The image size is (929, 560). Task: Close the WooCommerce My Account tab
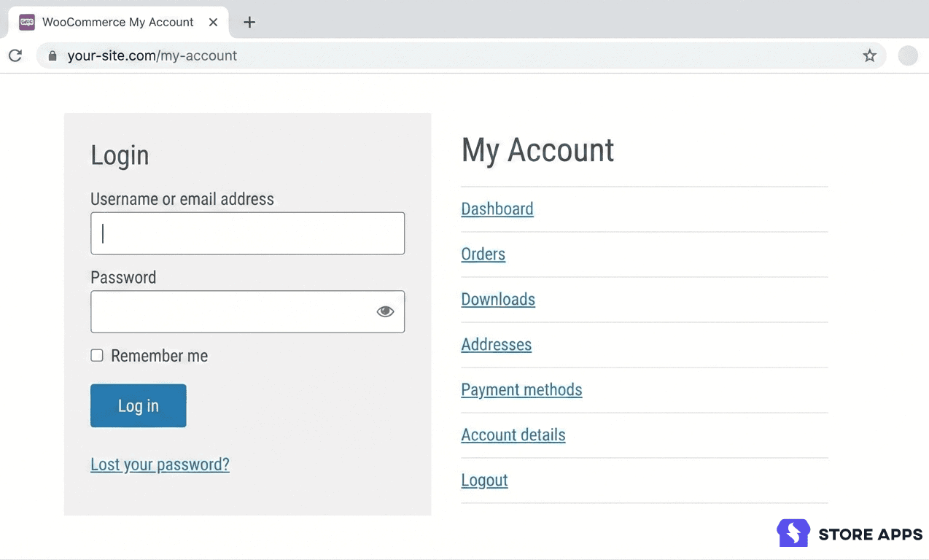(x=213, y=22)
